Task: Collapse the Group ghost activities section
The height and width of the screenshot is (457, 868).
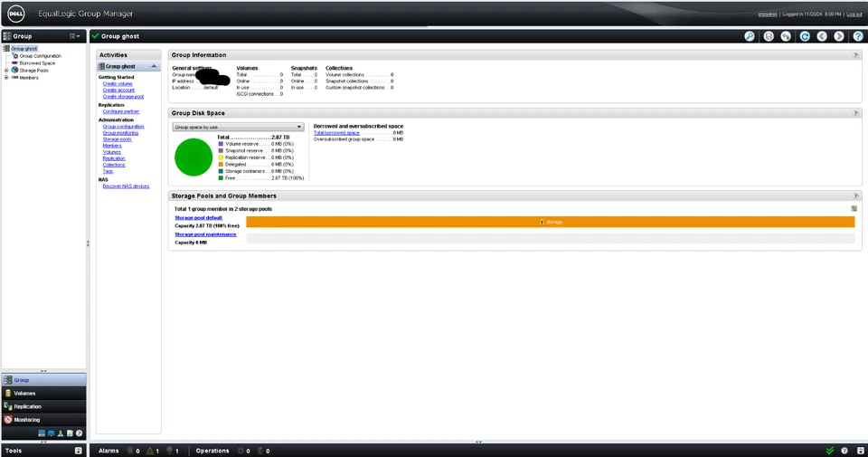Action: click(x=154, y=66)
